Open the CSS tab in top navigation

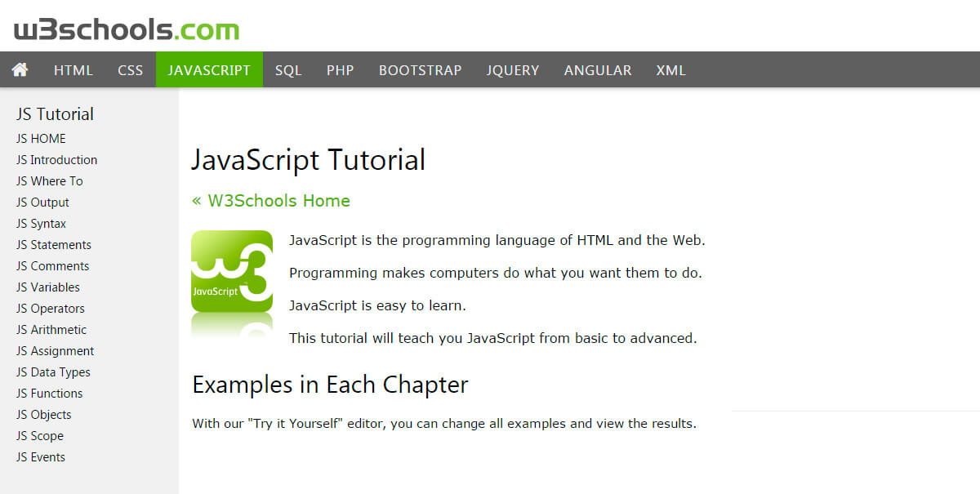tap(131, 70)
